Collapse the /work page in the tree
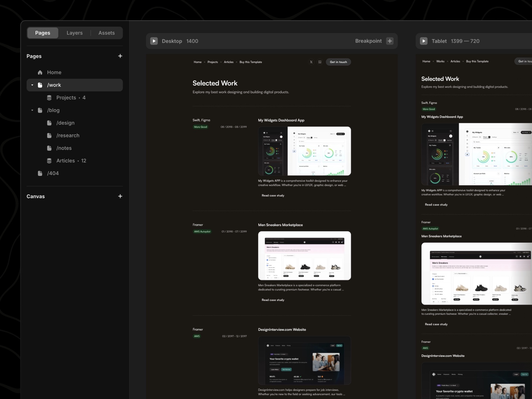 click(x=32, y=85)
